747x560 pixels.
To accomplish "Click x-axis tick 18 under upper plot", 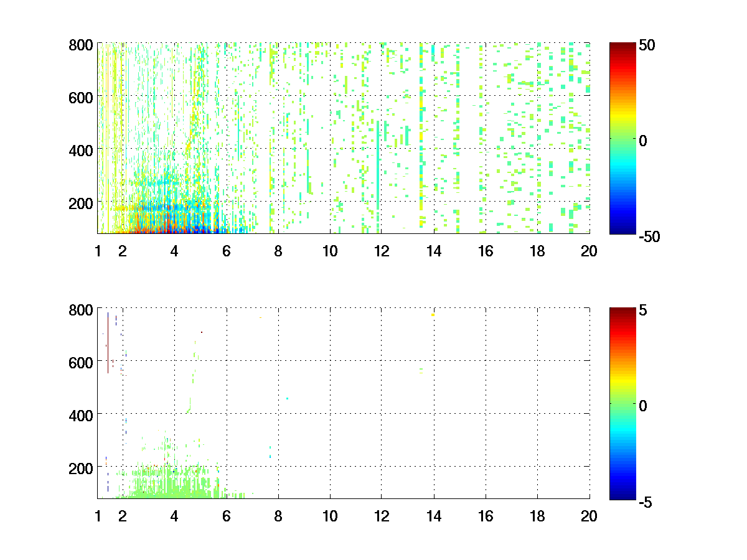I will (x=537, y=251).
